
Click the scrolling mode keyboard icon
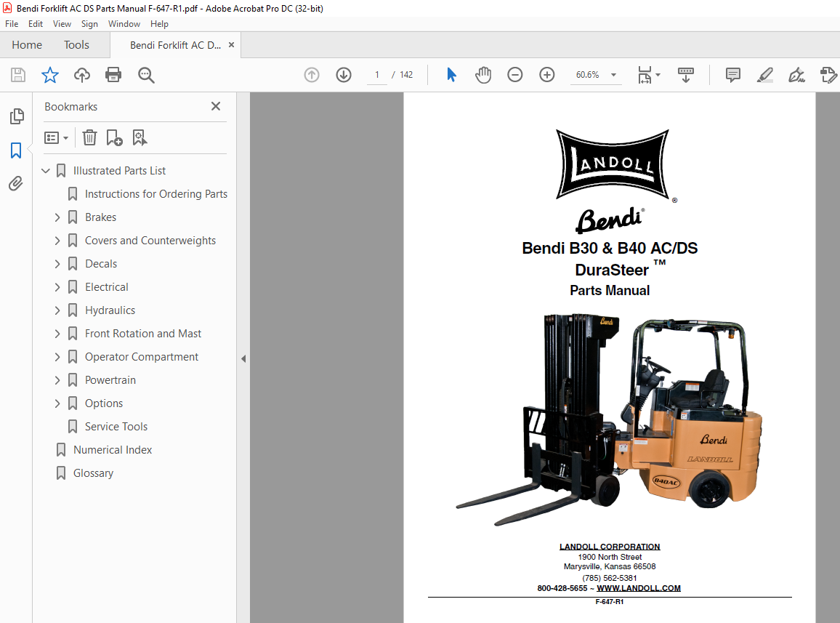(686, 75)
